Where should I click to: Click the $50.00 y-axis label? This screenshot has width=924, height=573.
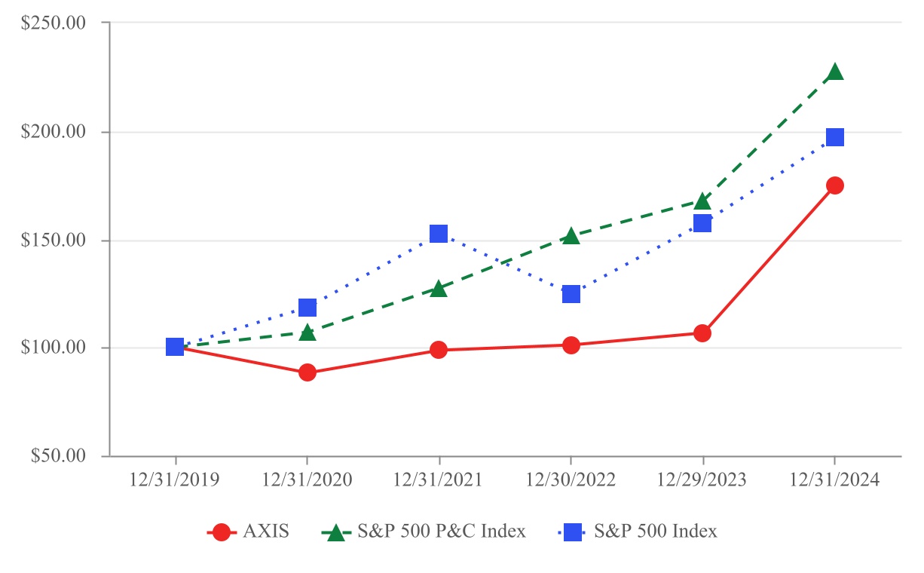tap(57, 456)
